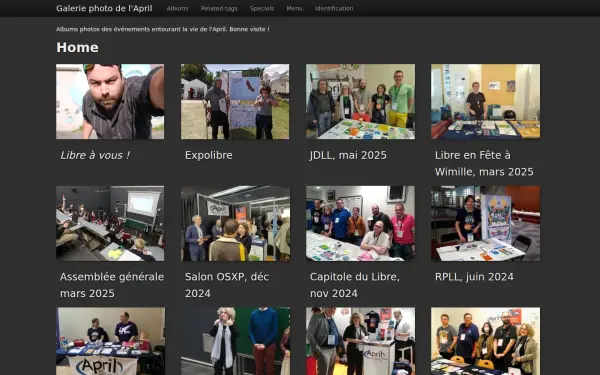Viewport: 600px width, 375px height.
Task: Open the Related tags menu
Action: [219, 8]
